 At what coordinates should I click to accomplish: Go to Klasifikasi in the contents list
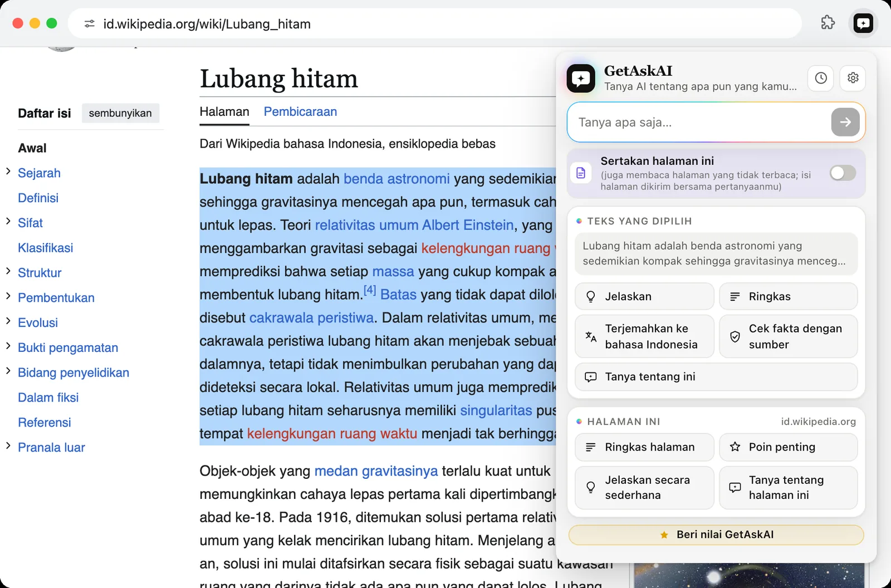pos(45,248)
